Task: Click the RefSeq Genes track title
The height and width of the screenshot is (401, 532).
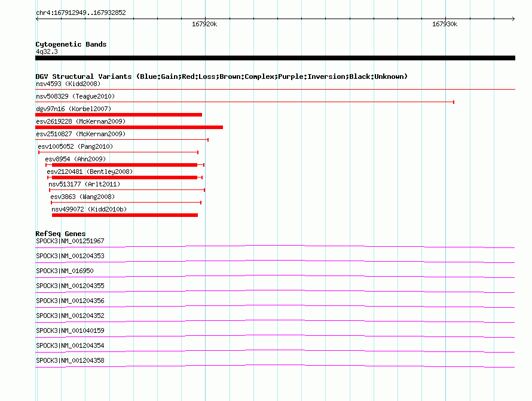Action: [61, 234]
